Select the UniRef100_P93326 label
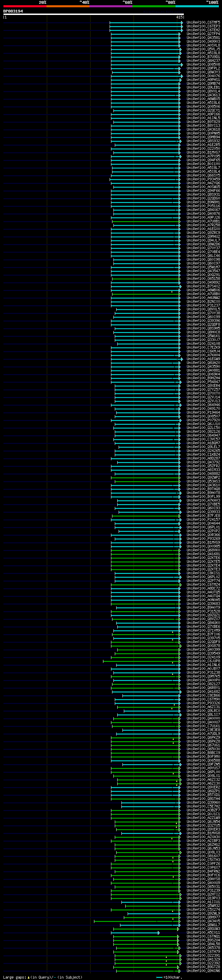The width and height of the screenshot is (222, 980). [203, 703]
